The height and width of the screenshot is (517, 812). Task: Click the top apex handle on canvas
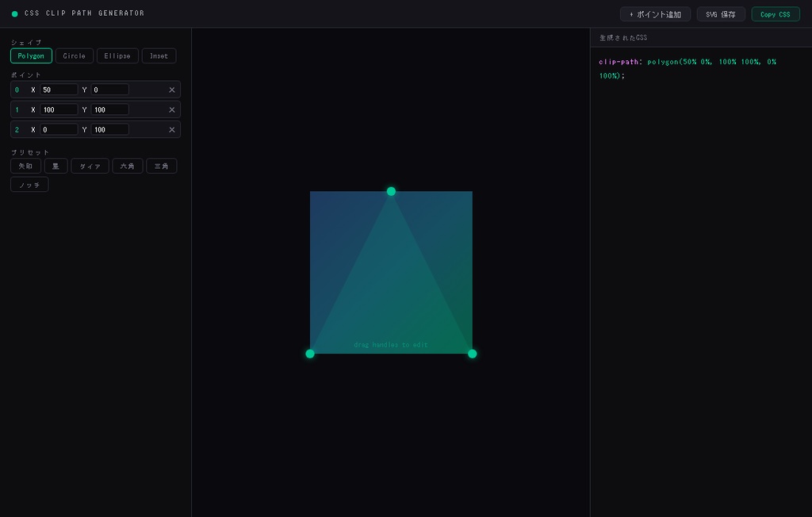coord(391,191)
